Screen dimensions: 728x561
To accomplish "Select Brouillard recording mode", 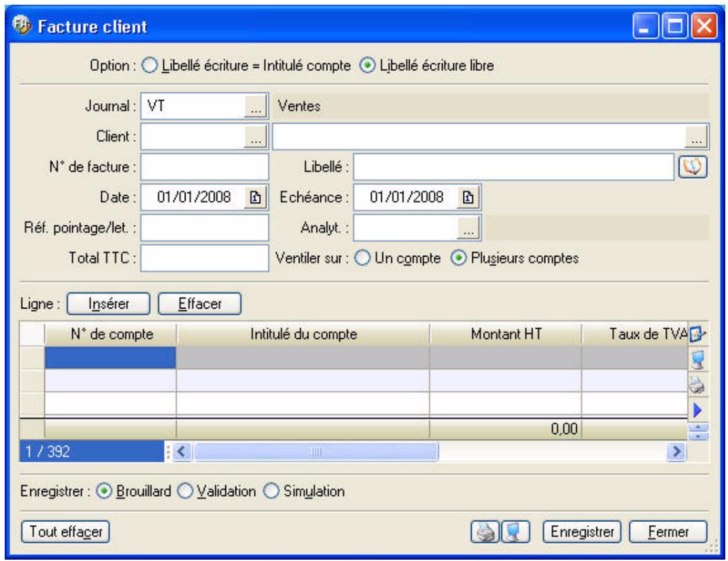I will tap(104, 491).
